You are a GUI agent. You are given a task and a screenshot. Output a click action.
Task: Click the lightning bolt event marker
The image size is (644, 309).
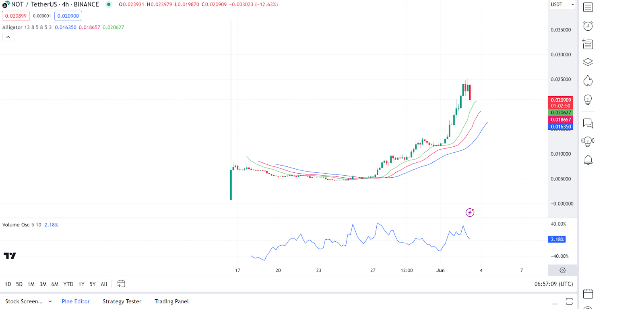(x=470, y=212)
